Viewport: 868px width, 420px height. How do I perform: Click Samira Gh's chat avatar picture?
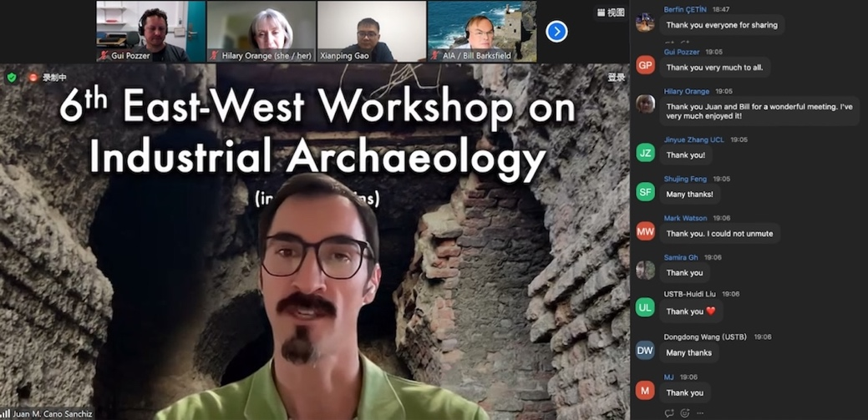tap(645, 270)
